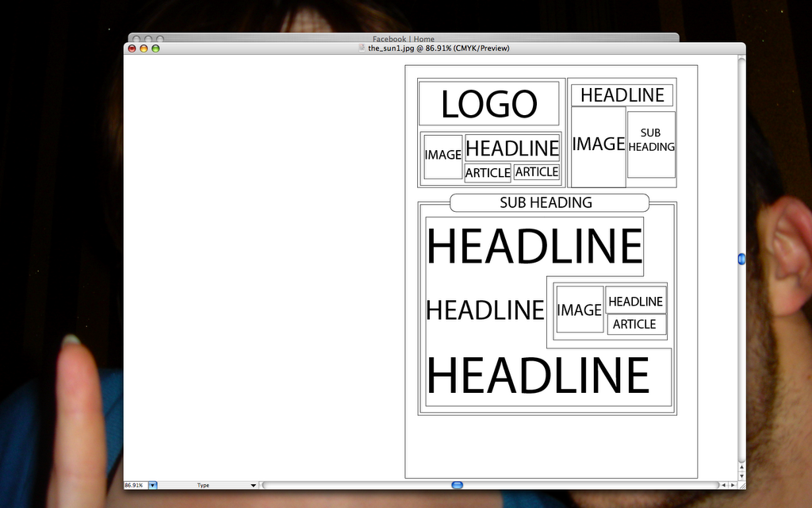Select the right ARTICLE box below LOGO section
812x508 pixels.
[537, 171]
